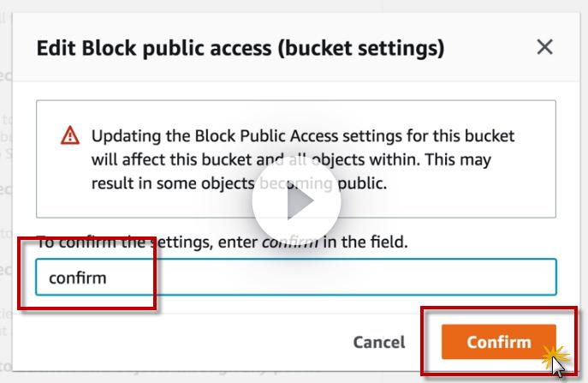Close the Edit Block public access dialog

click(544, 47)
